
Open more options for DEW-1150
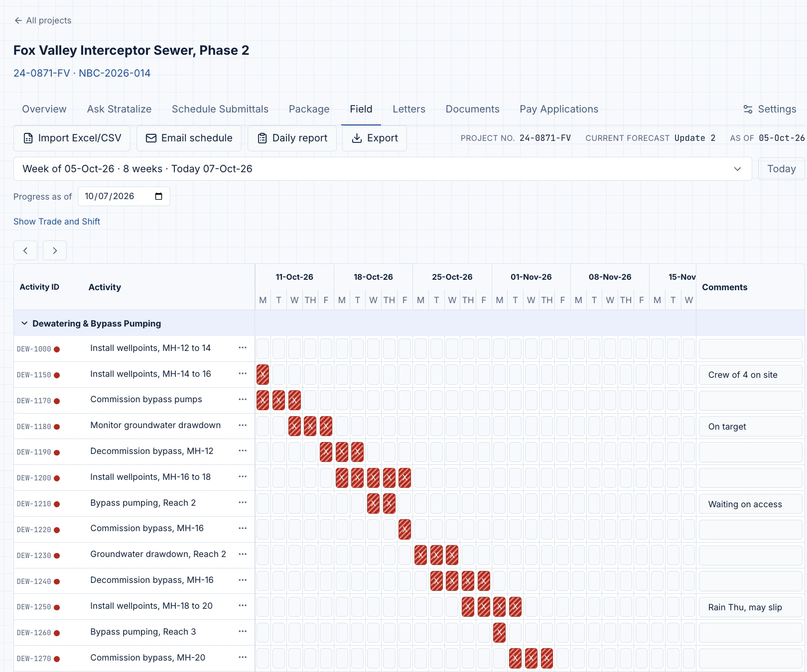point(243,373)
